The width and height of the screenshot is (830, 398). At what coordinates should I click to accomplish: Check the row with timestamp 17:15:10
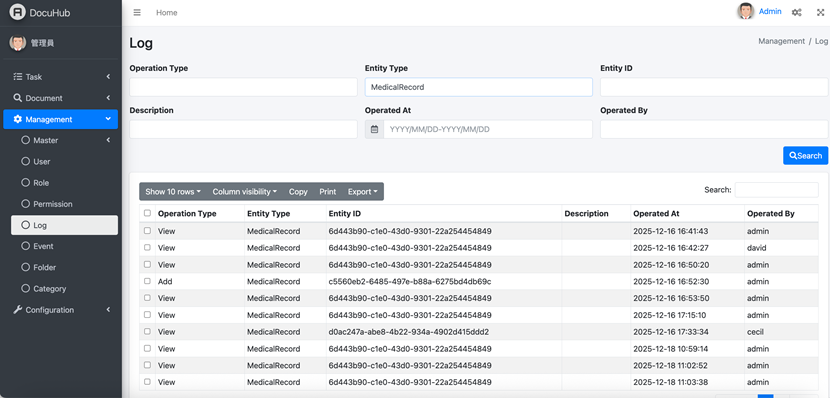147,314
